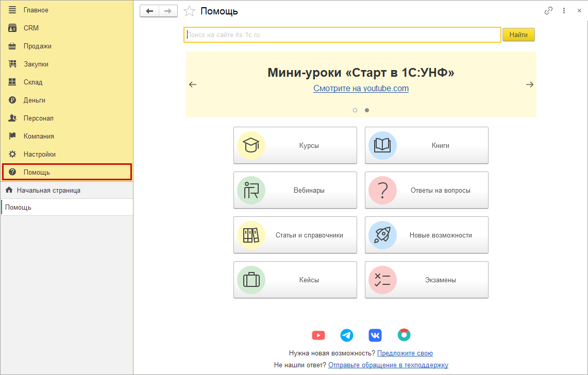Open the Книги button
This screenshot has width=588, height=375.
[426, 145]
